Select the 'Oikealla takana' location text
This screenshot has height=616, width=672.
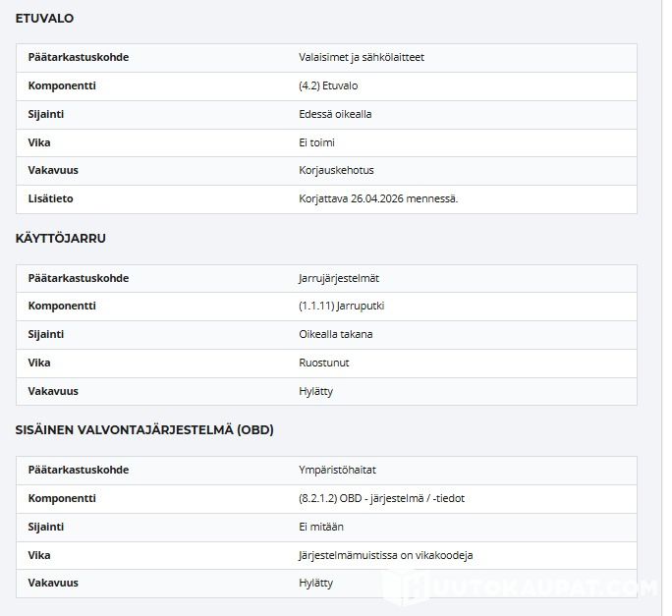335,334
